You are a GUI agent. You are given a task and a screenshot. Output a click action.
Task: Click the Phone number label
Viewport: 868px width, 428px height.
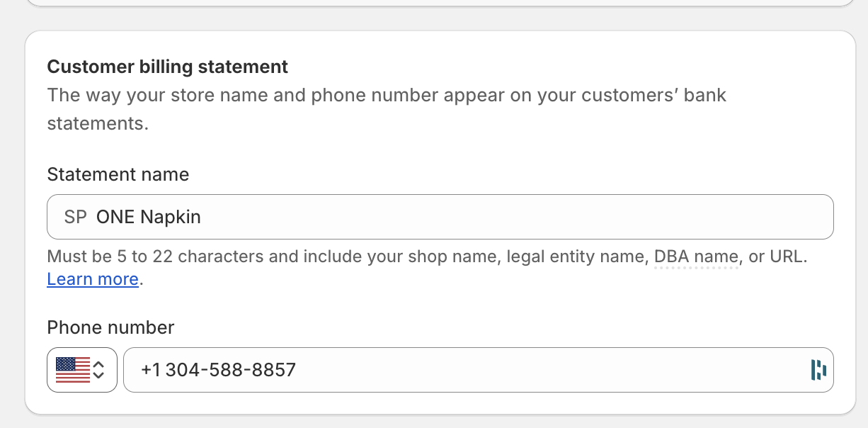click(x=110, y=327)
